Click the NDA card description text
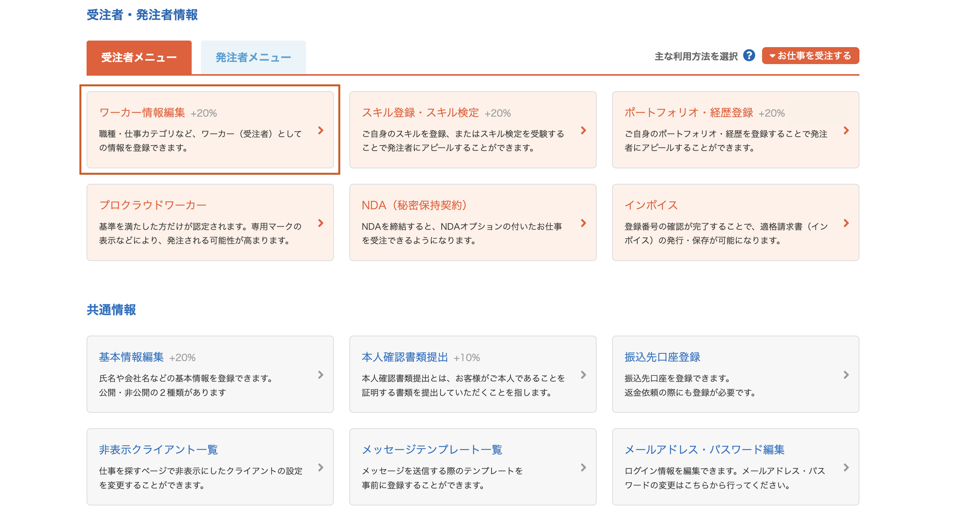The width and height of the screenshot is (980, 519). click(462, 233)
